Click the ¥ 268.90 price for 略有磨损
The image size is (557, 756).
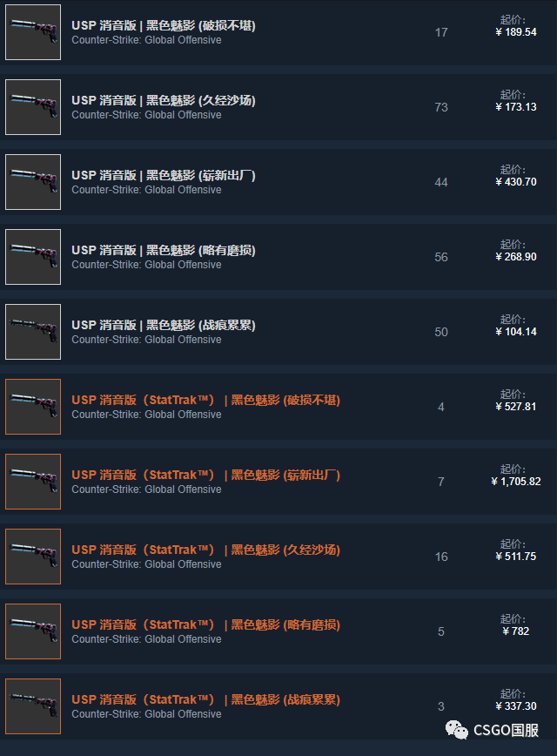515,257
